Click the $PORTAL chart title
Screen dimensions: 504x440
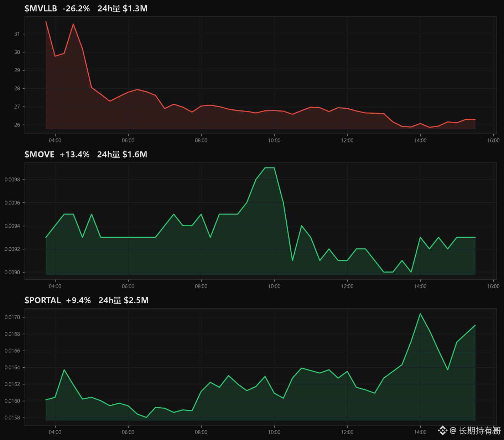point(43,300)
